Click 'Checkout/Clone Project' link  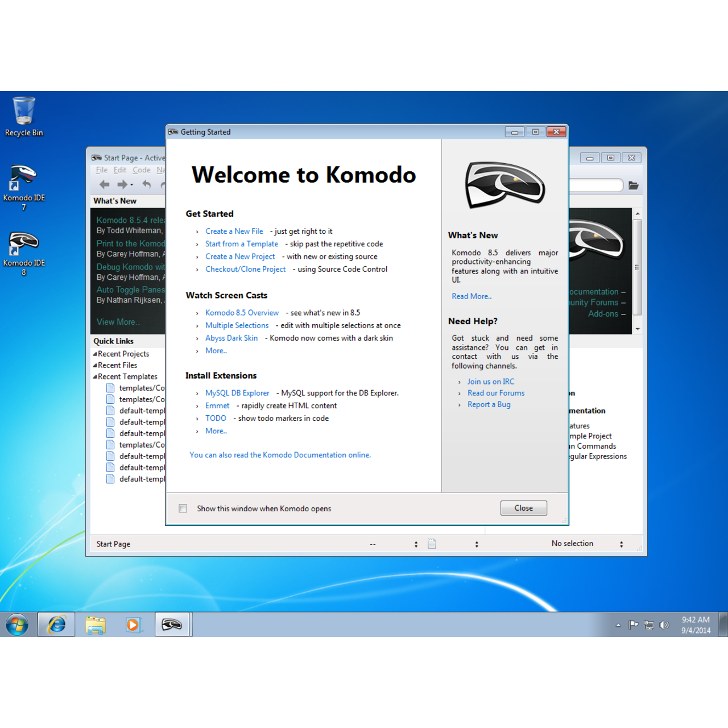pos(246,269)
